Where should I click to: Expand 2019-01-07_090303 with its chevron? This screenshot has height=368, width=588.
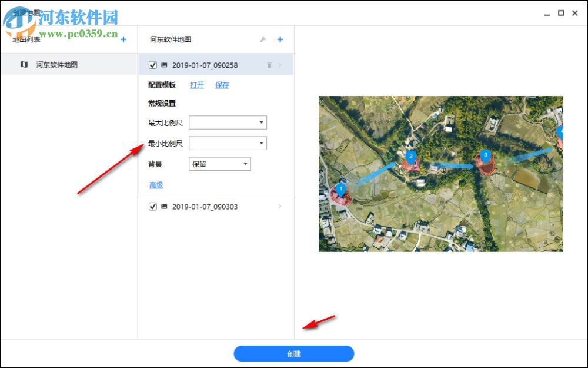(x=280, y=207)
